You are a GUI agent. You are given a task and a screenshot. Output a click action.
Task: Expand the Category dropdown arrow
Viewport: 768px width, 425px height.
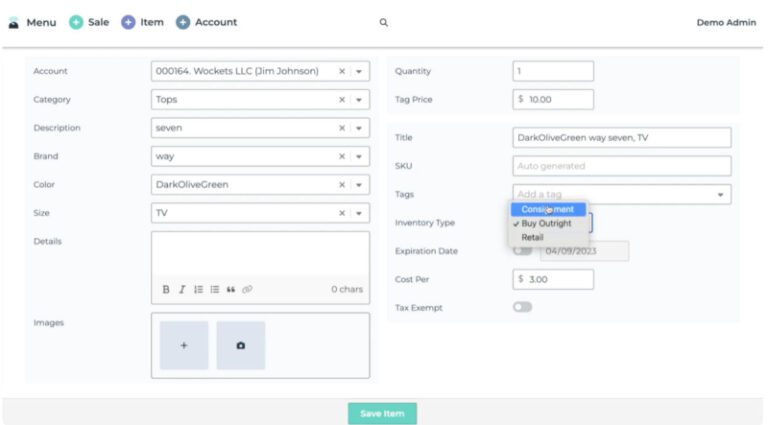(x=360, y=100)
